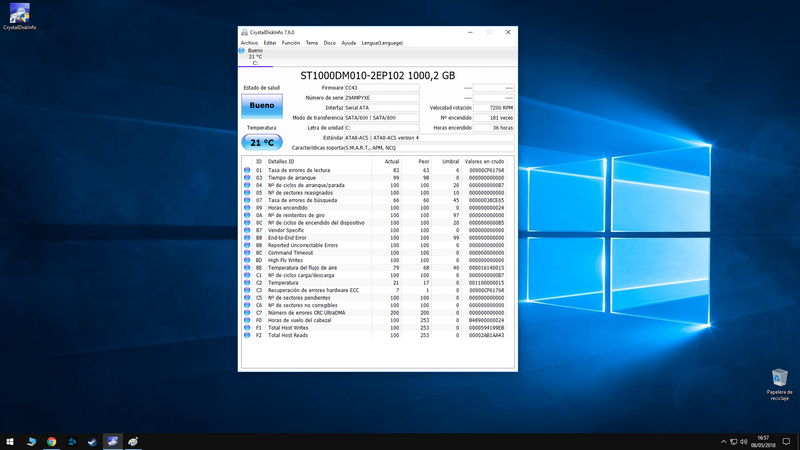Viewport: 800px width, 450px height.
Task: Select the Nº de ciclos de arranque/parada row text
Action: [x=306, y=185]
